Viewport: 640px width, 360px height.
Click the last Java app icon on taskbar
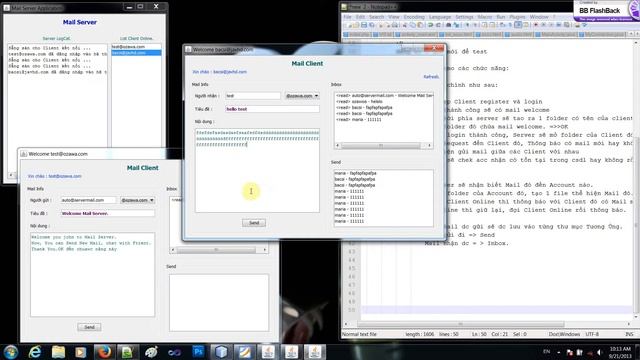[315, 352]
